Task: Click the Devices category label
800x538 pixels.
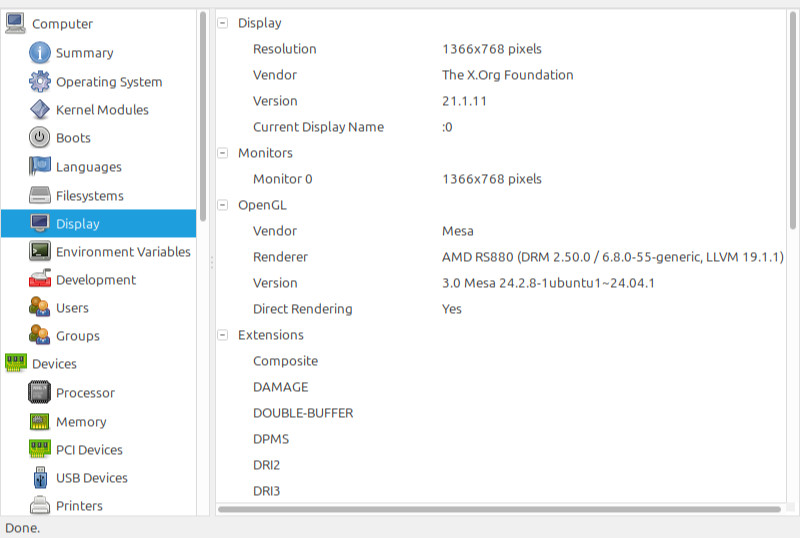Action: (x=55, y=364)
